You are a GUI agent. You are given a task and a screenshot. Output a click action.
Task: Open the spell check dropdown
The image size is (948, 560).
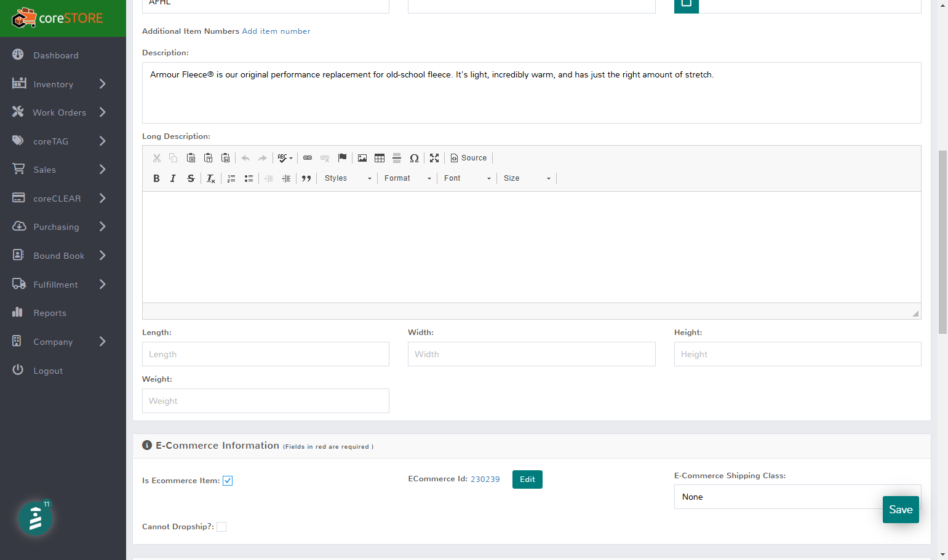[x=285, y=158]
